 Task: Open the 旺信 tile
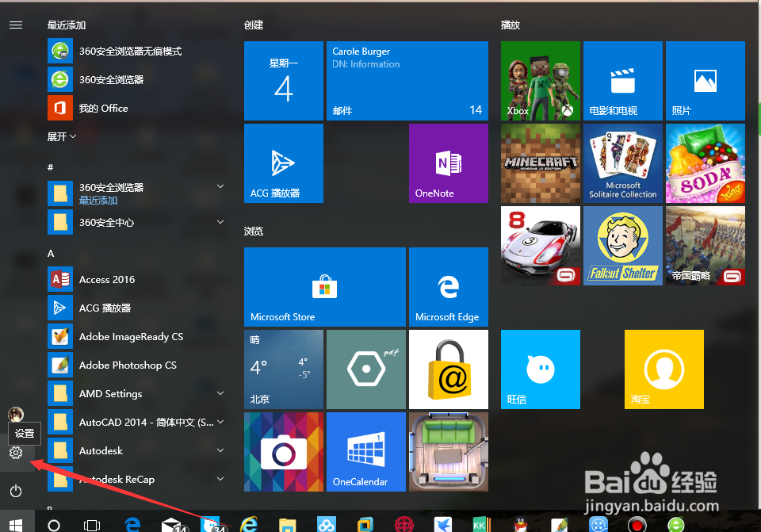[x=540, y=369]
